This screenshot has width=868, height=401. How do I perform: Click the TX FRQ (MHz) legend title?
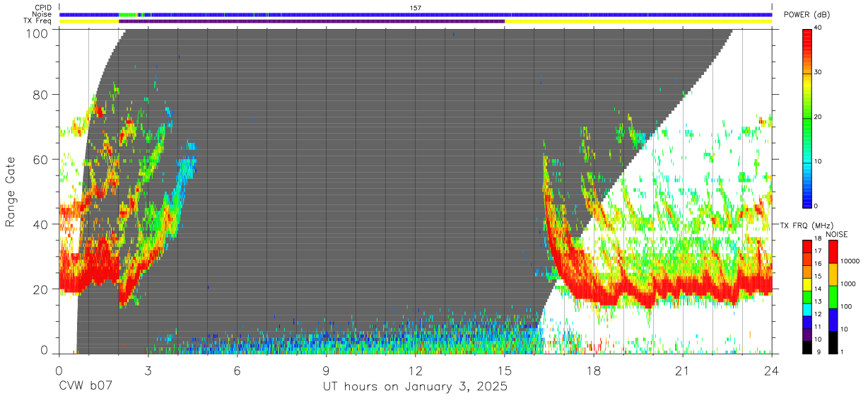coord(805,226)
